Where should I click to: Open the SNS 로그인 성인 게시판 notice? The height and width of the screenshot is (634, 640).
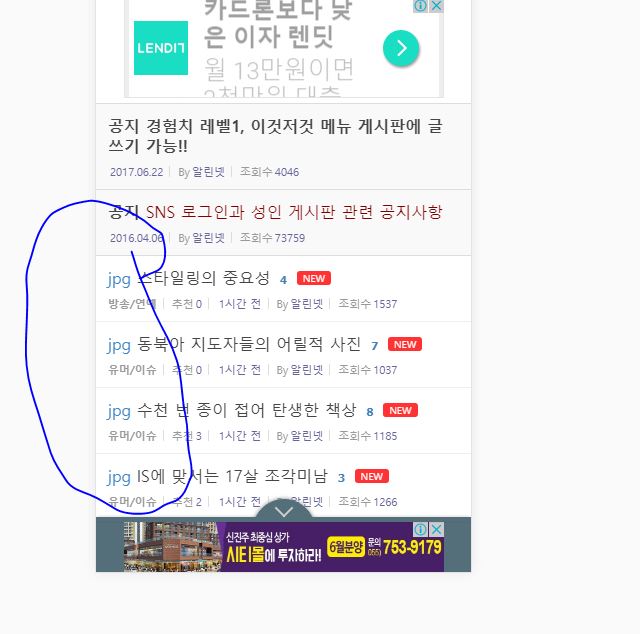[276, 212]
